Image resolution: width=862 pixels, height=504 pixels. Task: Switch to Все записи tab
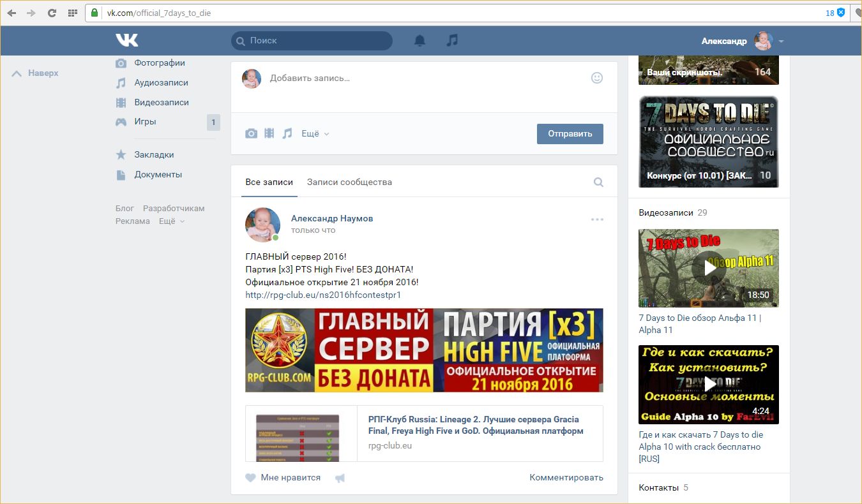coord(269,182)
